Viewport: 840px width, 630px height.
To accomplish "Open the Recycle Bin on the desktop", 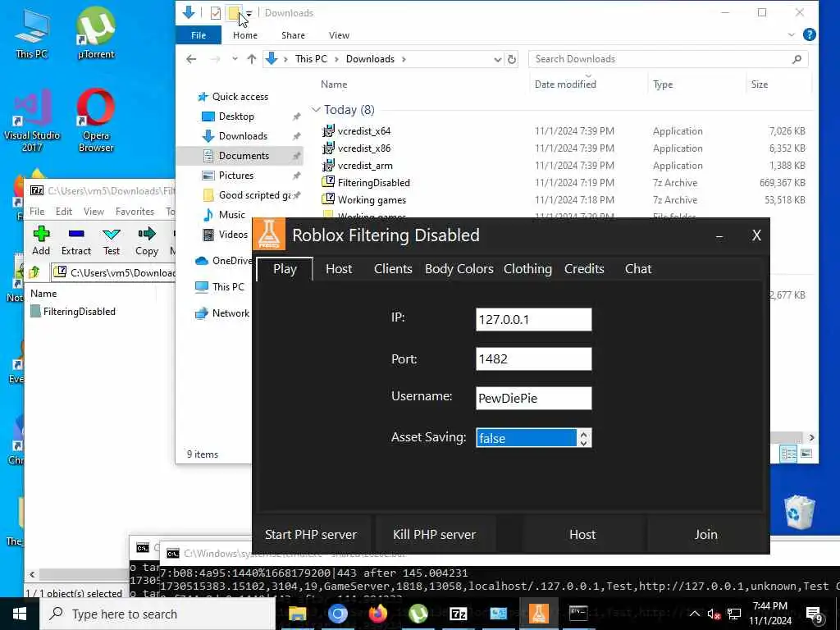I will click(799, 512).
